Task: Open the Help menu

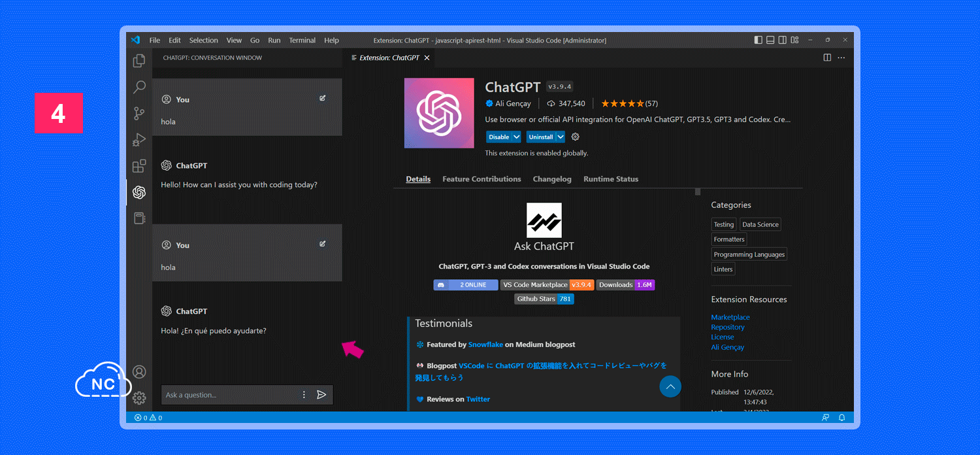Action: pyautogui.click(x=332, y=40)
